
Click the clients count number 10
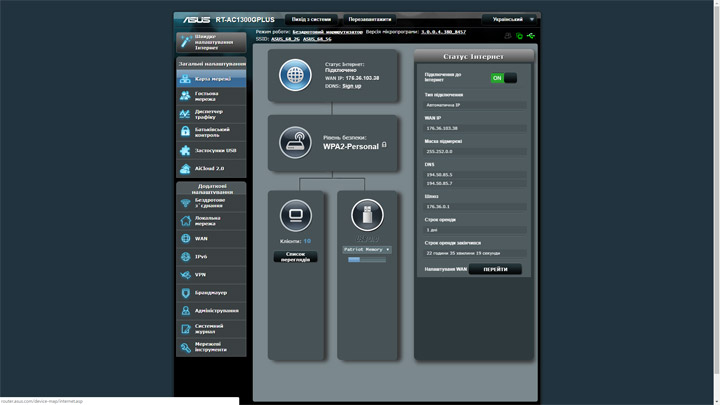pos(307,241)
